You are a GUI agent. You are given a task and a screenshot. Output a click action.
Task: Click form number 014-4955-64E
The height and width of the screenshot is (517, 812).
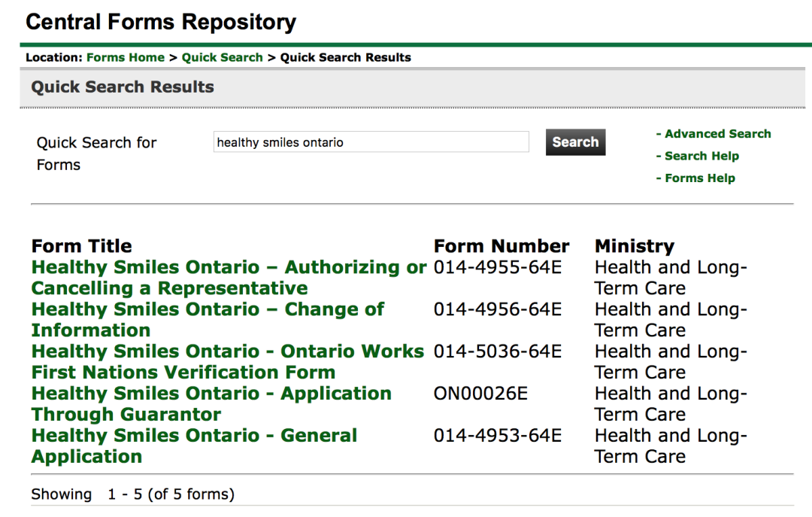tap(498, 267)
